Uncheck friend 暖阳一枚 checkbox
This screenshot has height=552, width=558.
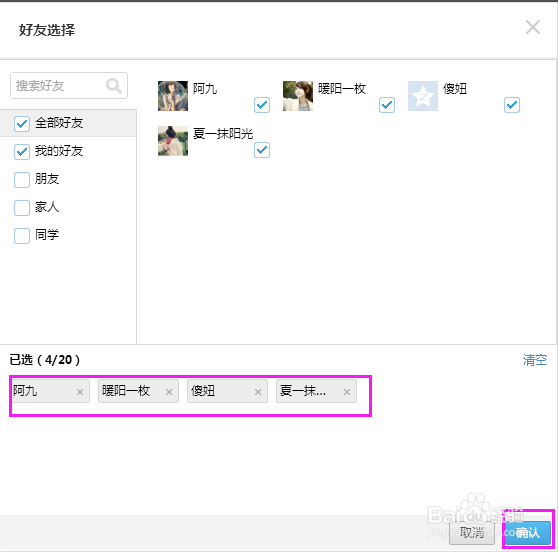tap(387, 105)
